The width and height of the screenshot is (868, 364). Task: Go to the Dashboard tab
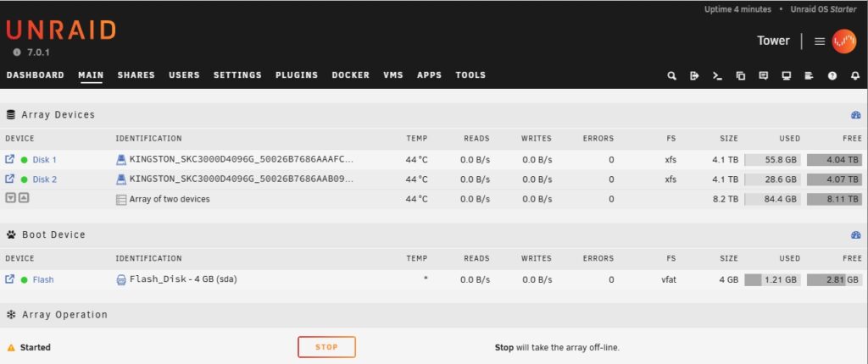(36, 75)
